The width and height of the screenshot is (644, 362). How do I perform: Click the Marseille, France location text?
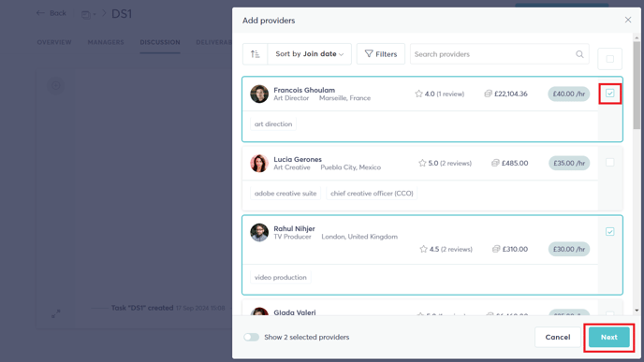pos(345,98)
